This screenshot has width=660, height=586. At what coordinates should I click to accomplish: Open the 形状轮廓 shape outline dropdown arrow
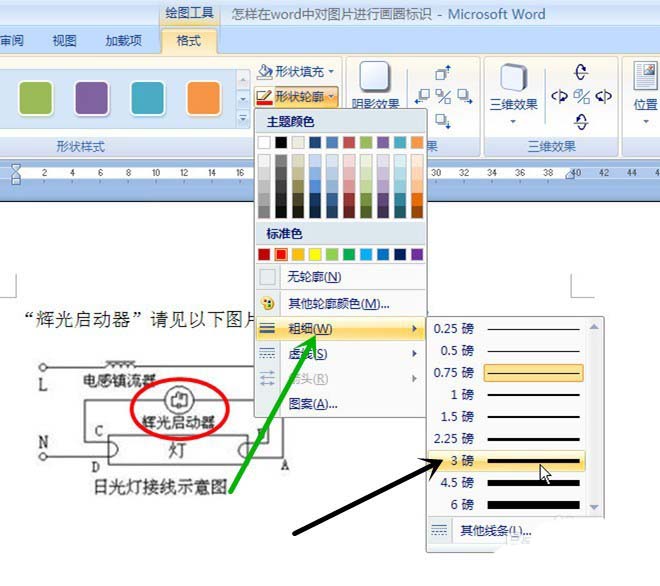[x=332, y=97]
